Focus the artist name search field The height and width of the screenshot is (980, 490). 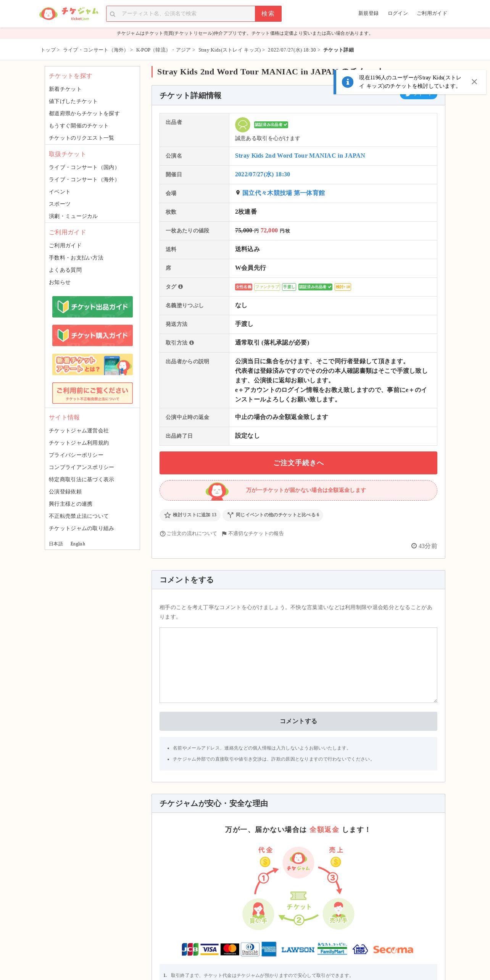tap(181, 14)
